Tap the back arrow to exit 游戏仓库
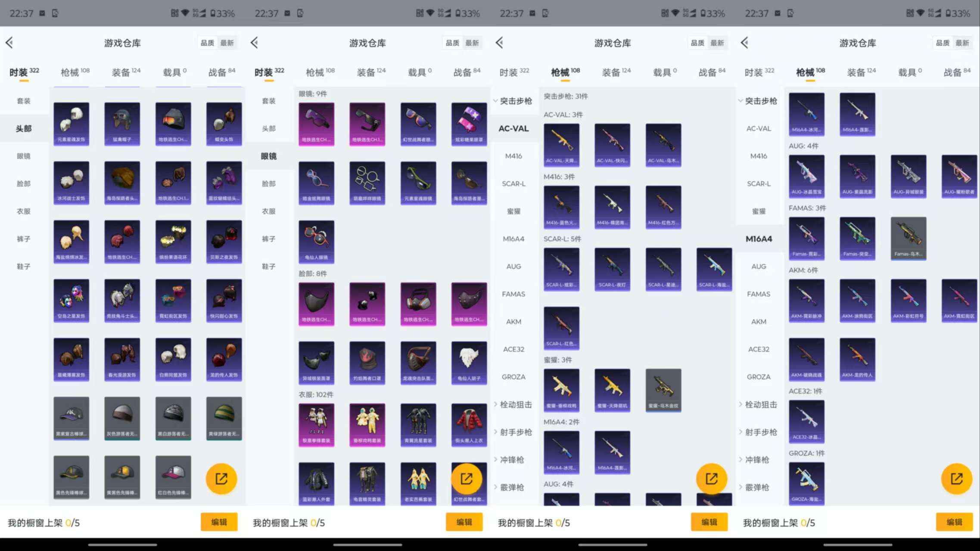980x551 pixels. pyautogui.click(x=9, y=43)
